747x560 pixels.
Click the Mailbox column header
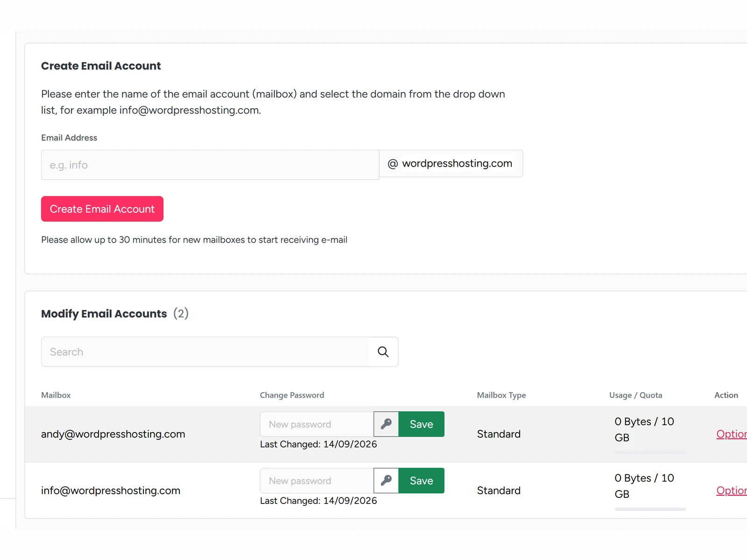56,395
